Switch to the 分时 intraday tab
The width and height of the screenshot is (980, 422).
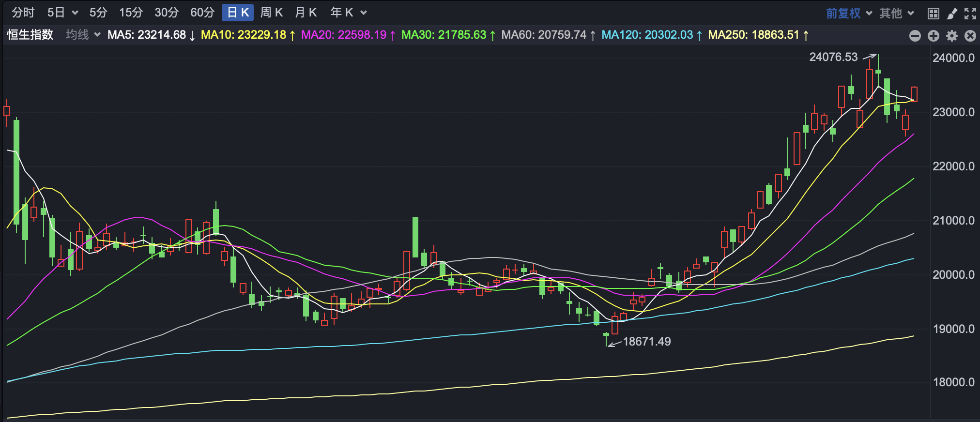click(23, 13)
